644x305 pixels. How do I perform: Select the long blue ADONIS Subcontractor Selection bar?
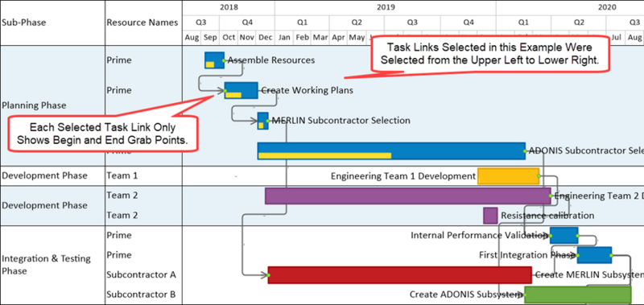[x=391, y=151]
